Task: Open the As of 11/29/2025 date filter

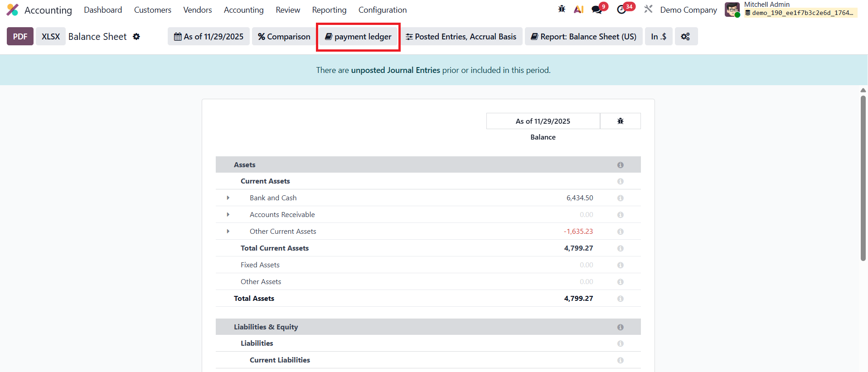Action: pyautogui.click(x=209, y=37)
